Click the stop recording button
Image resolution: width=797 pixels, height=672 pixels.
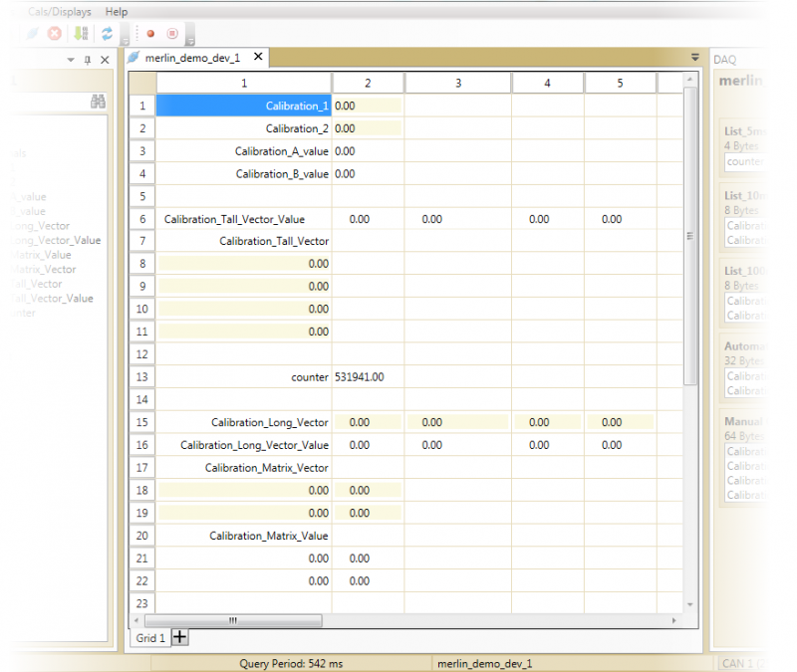tap(172, 34)
